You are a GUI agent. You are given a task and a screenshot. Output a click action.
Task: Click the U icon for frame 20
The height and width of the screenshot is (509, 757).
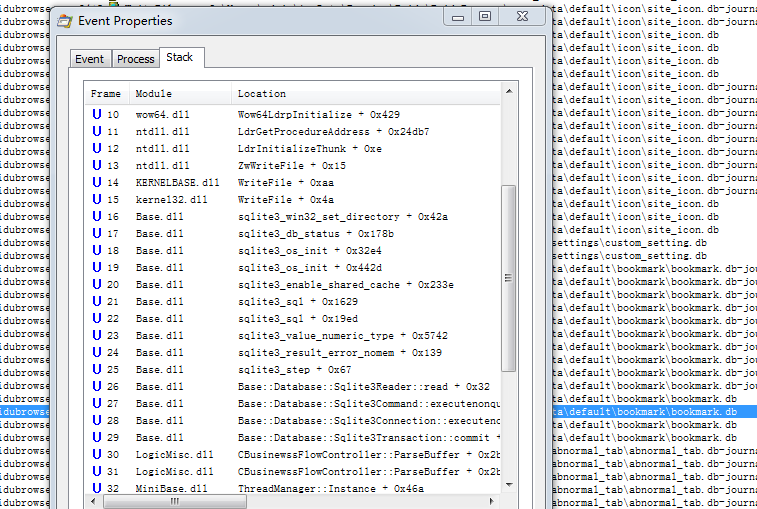97,284
